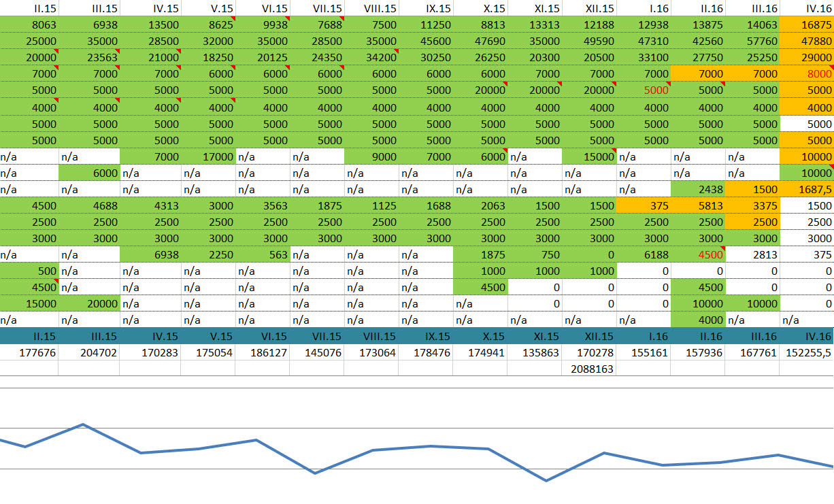Click the sum cell 152255,5
The image size is (834, 504).
coord(807,352)
